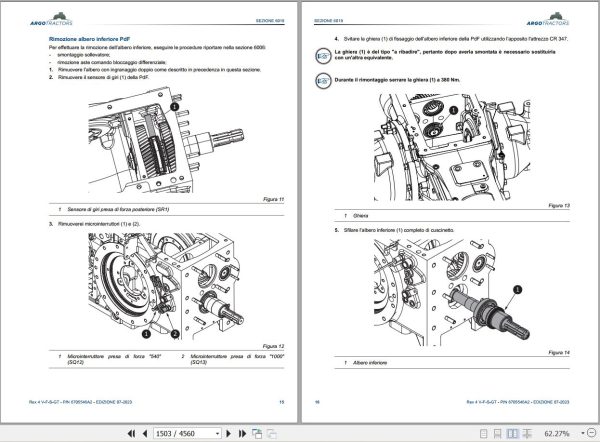Open the zoom level dropdown arrow

pyautogui.click(x=582, y=433)
